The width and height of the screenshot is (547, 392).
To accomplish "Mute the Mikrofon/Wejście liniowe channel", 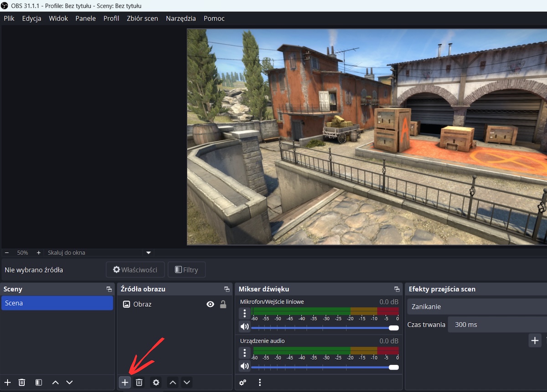I will coord(245,327).
